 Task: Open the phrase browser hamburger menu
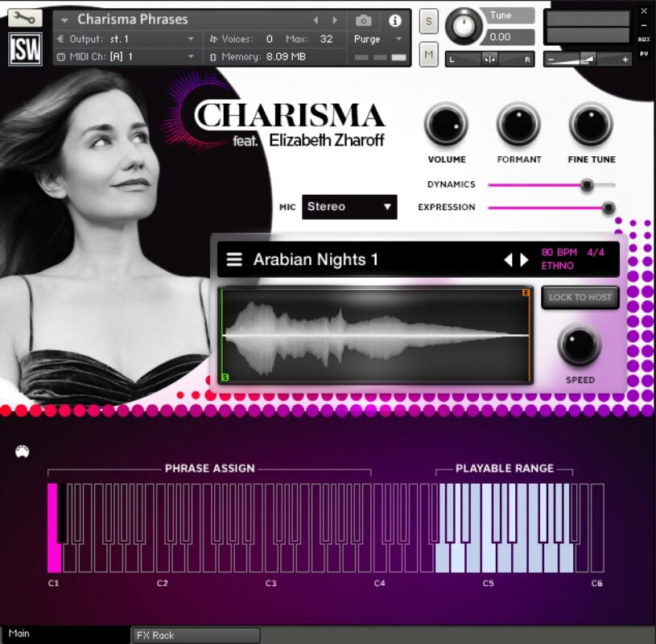point(233,259)
